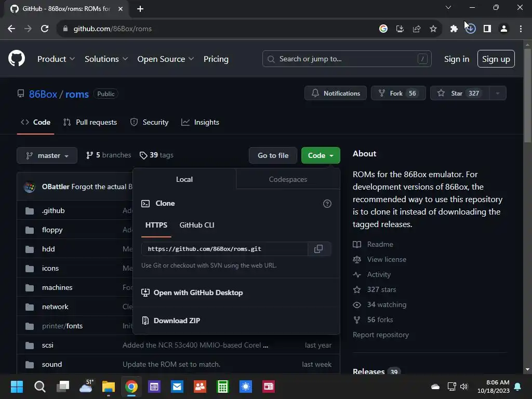Open the Chrome profile icon
This screenshot has height=399, width=532.
tap(504, 29)
